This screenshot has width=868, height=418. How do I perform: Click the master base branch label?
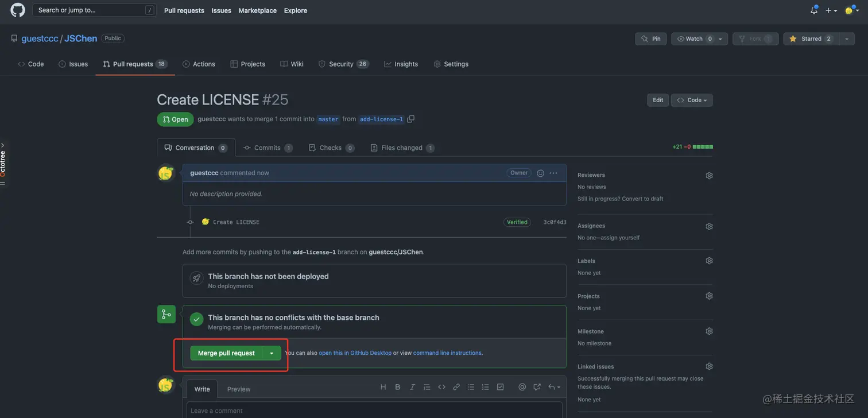pyautogui.click(x=328, y=119)
